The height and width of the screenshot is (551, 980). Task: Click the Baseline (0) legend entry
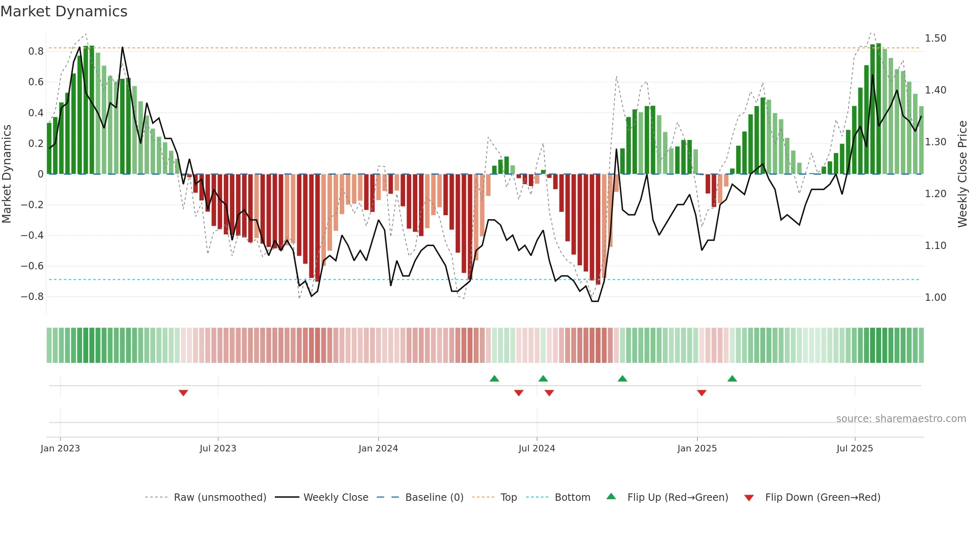pos(420,497)
